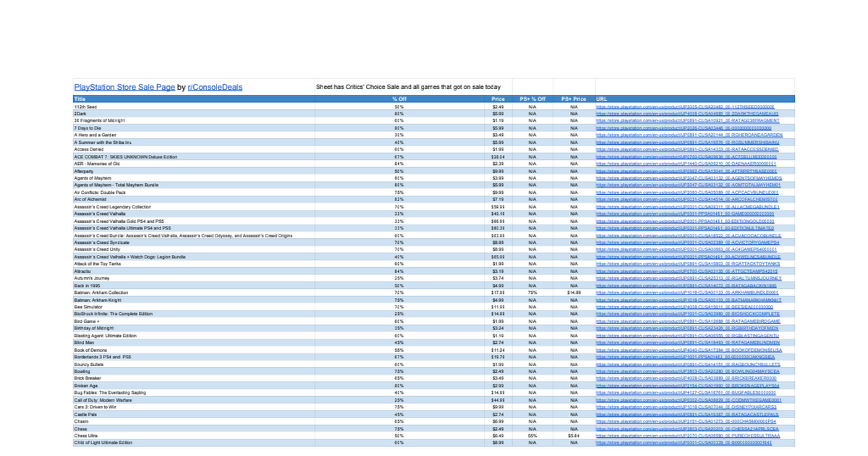The image size is (868, 456).
Task: Select the 'Bird Game +' title cell
Action: pyautogui.click(x=195, y=321)
